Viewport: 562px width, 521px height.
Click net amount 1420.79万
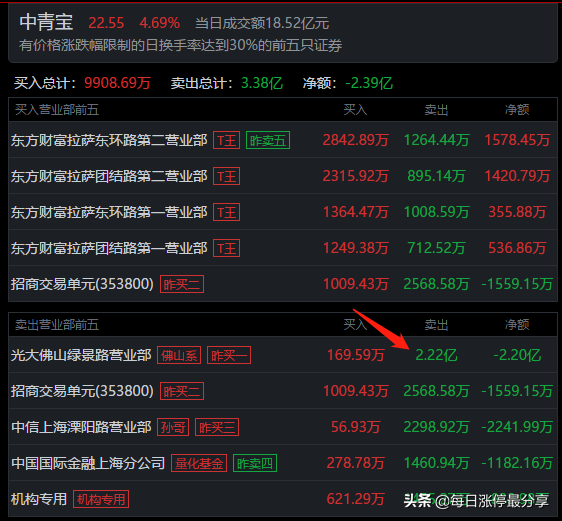tap(517, 176)
